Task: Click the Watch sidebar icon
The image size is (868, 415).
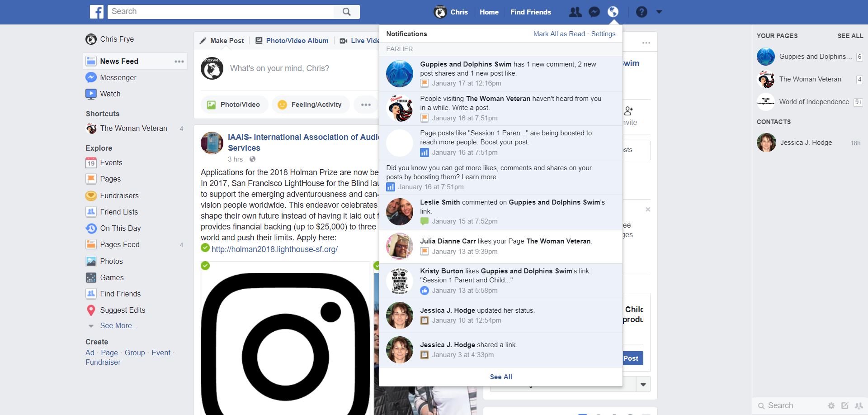Action: (91, 94)
